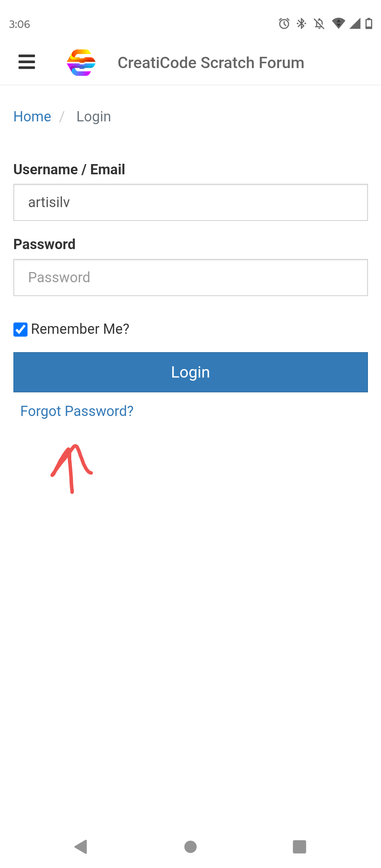The image size is (381, 868).
Task: Tap the Login breadcrumb item
Action: 93,117
